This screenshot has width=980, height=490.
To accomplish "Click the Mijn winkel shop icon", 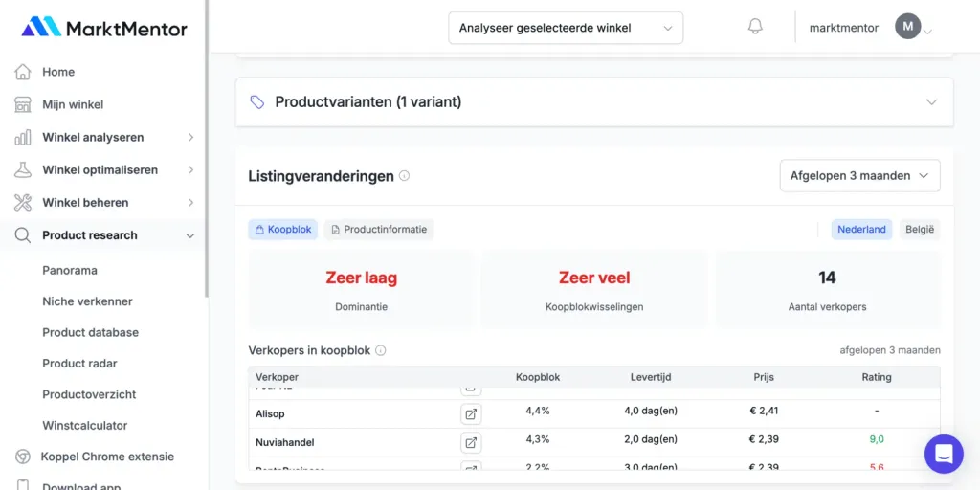I will (23, 104).
